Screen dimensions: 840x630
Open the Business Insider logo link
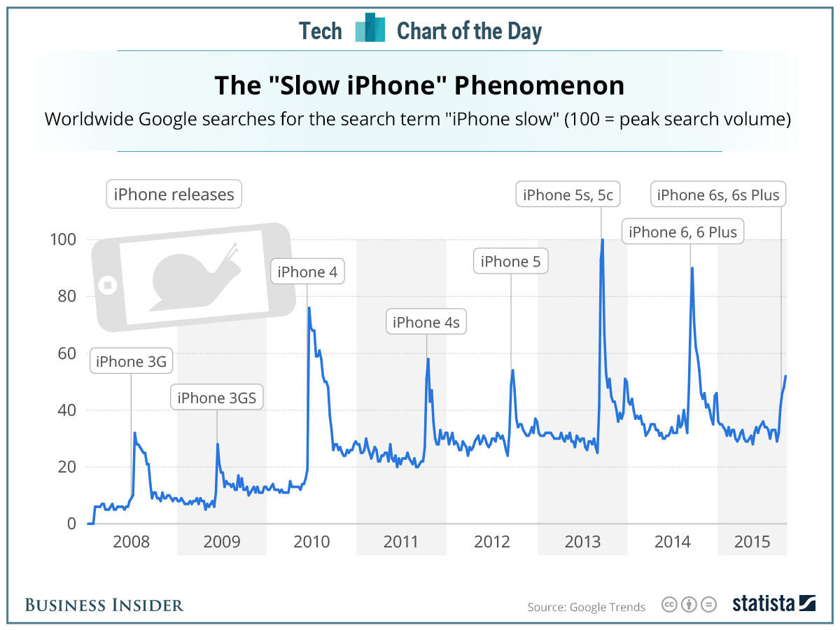[104, 605]
